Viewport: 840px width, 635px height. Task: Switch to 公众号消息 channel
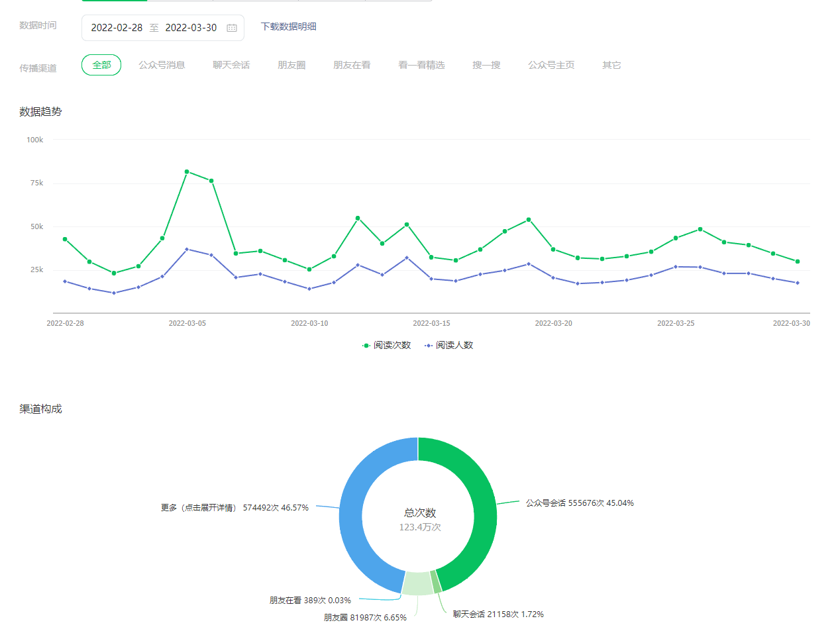click(x=162, y=65)
